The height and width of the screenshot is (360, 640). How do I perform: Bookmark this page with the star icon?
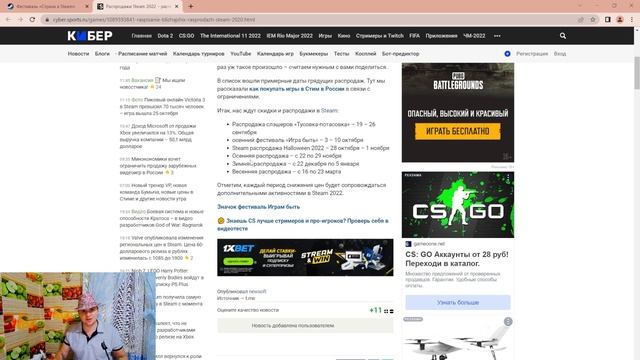593,20
